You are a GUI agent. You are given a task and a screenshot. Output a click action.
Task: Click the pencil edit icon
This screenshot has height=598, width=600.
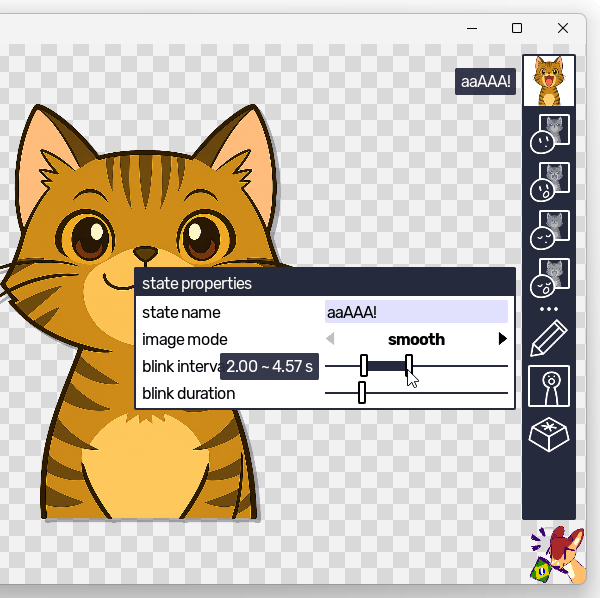(549, 338)
